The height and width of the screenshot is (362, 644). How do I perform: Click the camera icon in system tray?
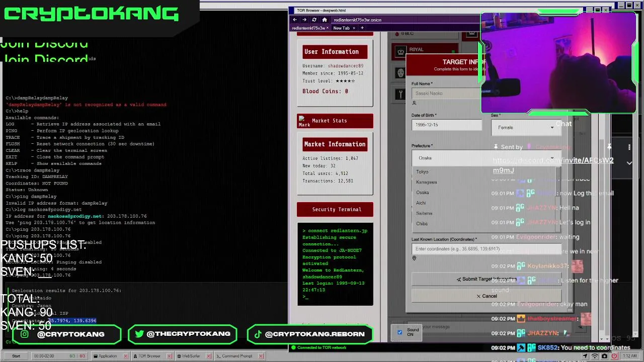tap(604, 356)
